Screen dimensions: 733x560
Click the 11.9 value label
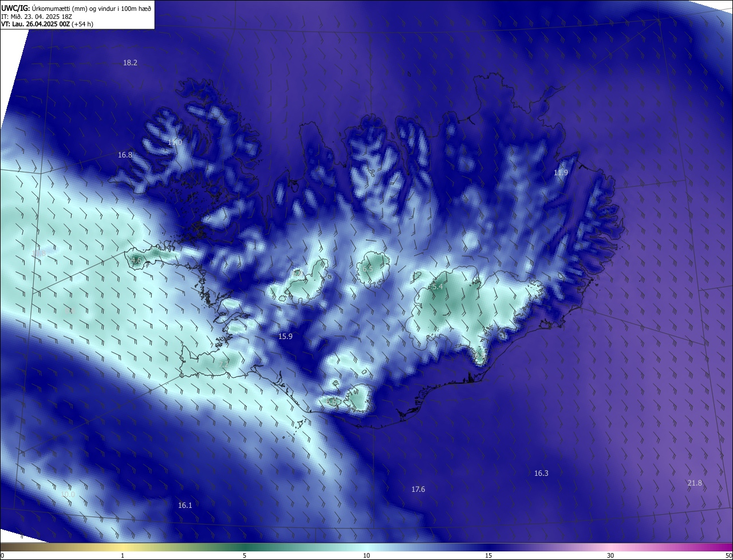point(561,172)
